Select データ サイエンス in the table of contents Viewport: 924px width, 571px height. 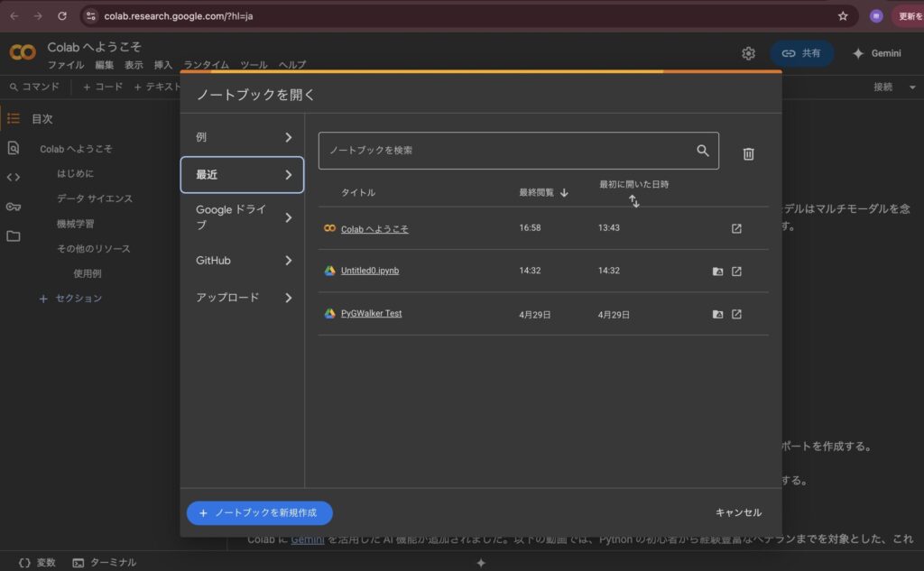(94, 198)
